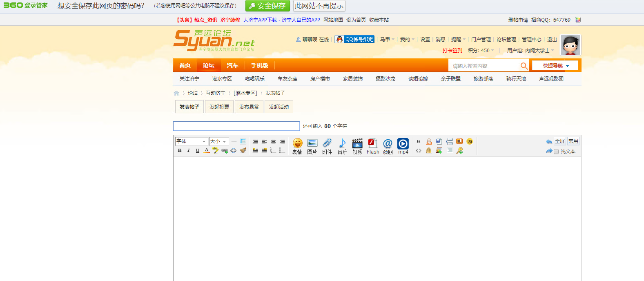Click the right-align text icon

coord(282,141)
